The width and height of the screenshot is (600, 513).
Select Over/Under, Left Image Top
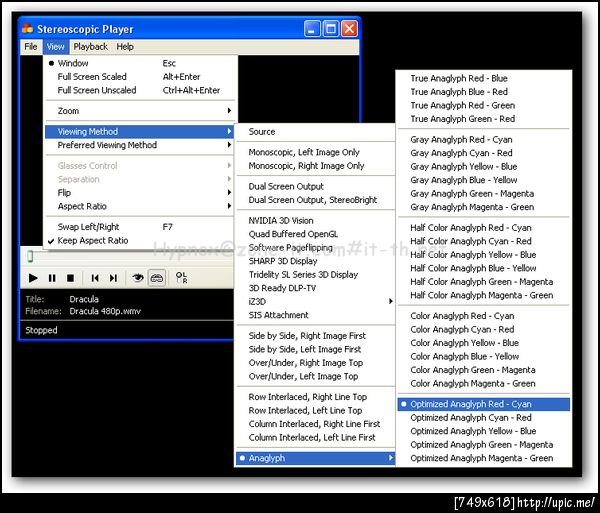(316, 376)
